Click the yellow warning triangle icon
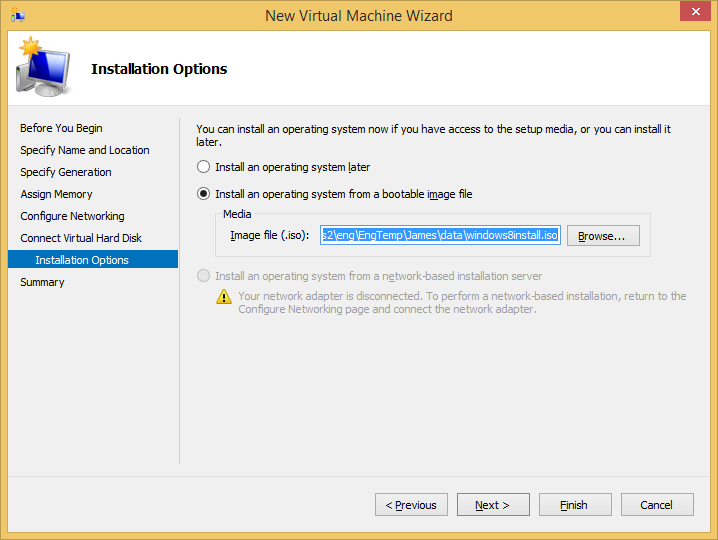 [225, 297]
